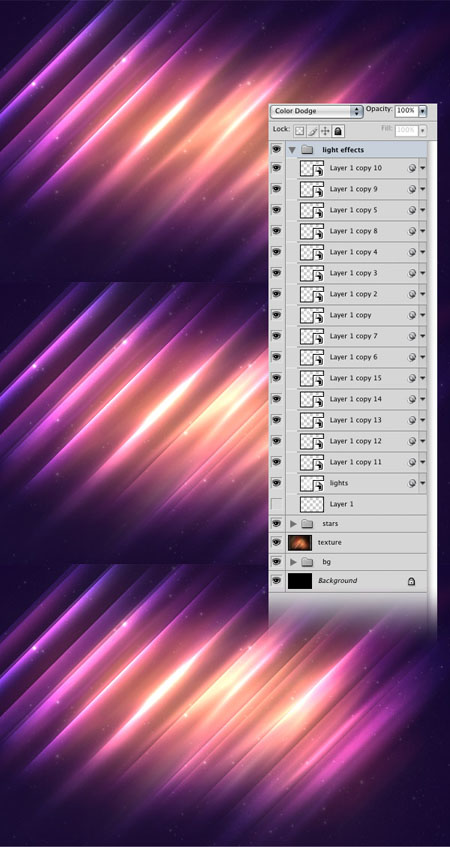450x847 pixels.
Task: Click the light effects folder icon
Action: point(307,150)
